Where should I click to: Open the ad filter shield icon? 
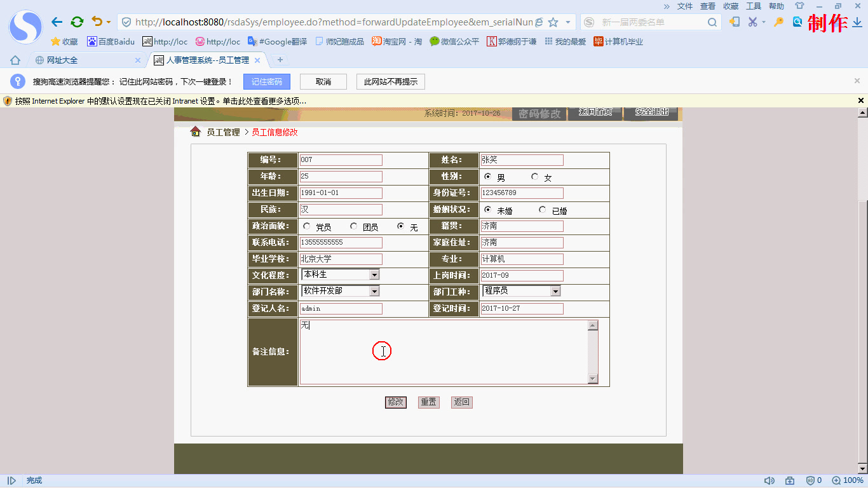click(810, 481)
